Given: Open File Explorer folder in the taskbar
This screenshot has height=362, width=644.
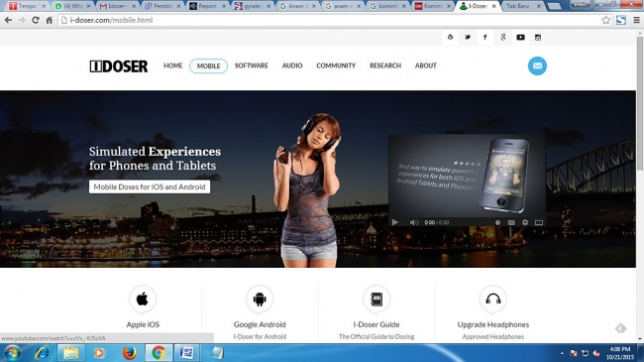Looking at the screenshot, I should coord(70,353).
